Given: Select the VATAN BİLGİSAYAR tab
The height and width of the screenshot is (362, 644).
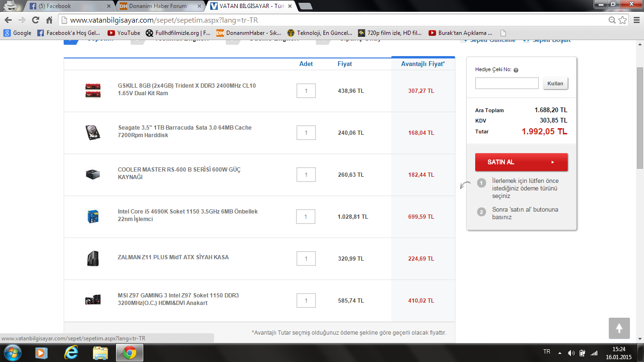Looking at the screenshot, I should [x=251, y=6].
